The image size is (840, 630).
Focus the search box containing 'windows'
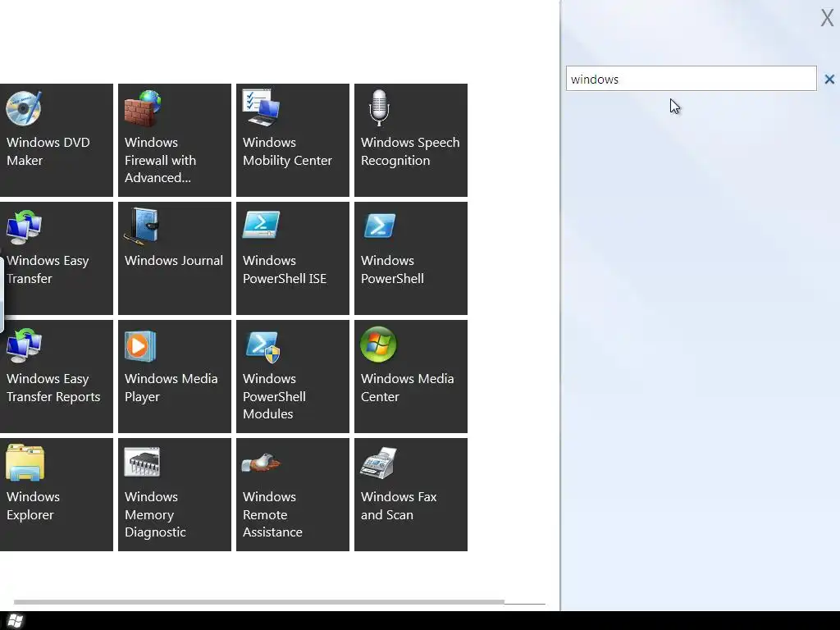click(691, 79)
